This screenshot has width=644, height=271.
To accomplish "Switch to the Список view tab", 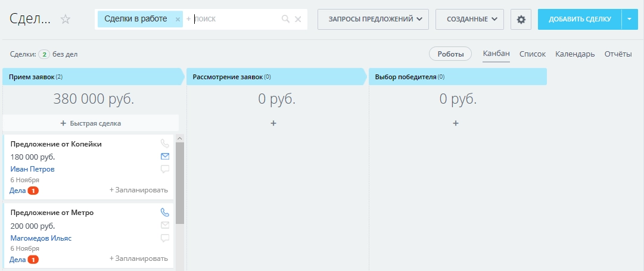I will [532, 54].
